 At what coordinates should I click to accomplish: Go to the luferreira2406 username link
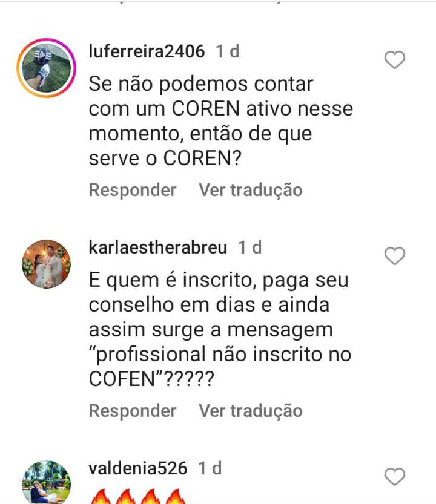tap(147, 51)
